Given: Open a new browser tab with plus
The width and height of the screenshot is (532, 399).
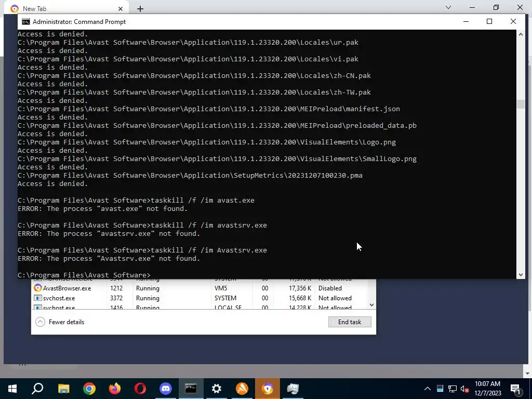Looking at the screenshot, I should click(140, 9).
